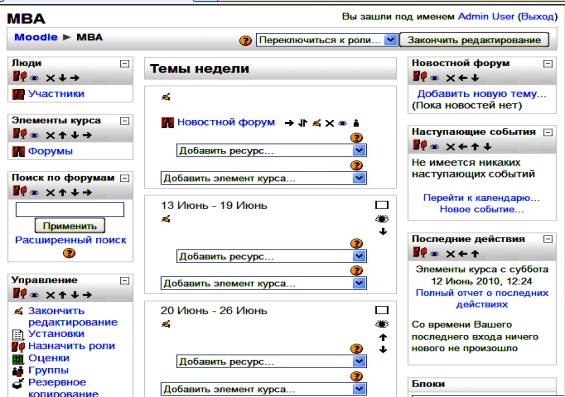Viewport: 565px width, 397px height.
Task: Click Выход logout link
Action: point(537,17)
